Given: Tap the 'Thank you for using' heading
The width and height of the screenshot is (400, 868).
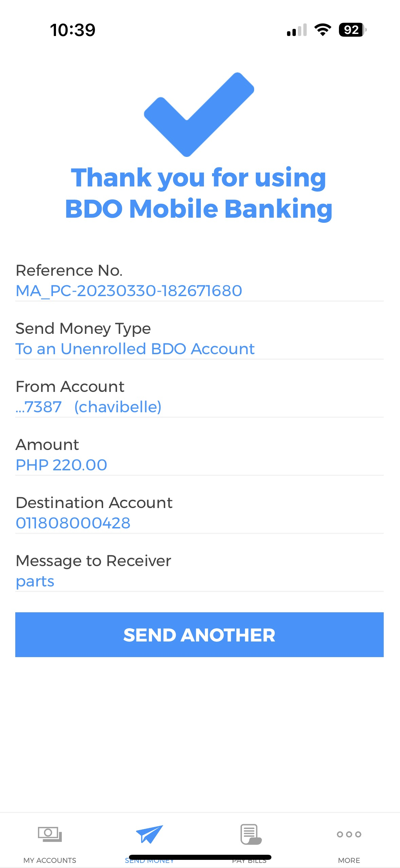Looking at the screenshot, I should coord(198,177).
